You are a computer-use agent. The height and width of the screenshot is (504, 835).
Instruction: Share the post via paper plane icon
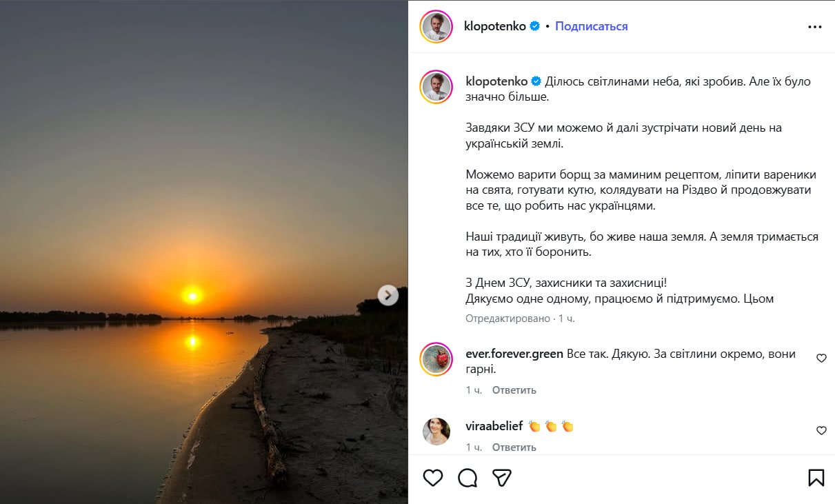(502, 478)
